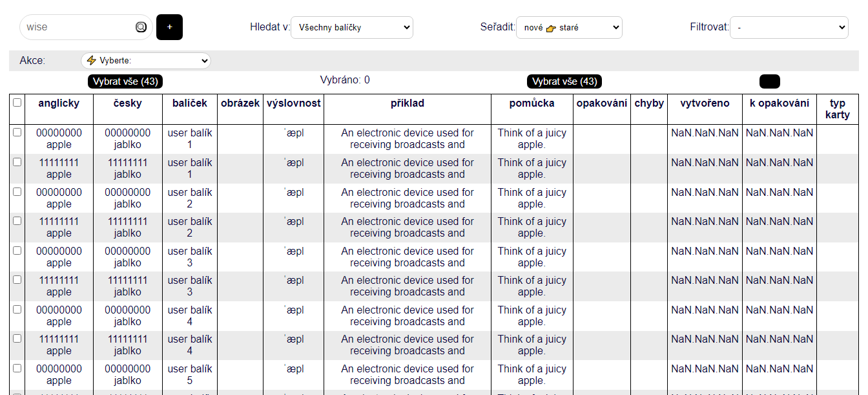Click the česky column header

127,103
